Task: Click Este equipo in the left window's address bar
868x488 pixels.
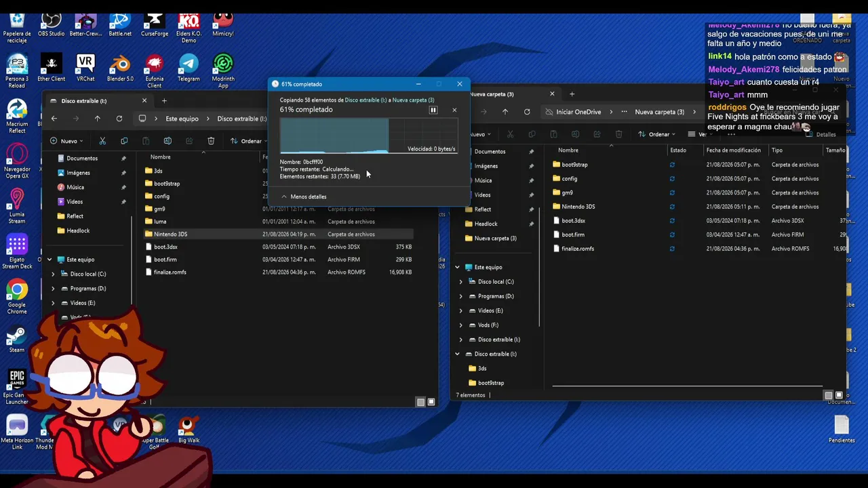Action: [182, 119]
